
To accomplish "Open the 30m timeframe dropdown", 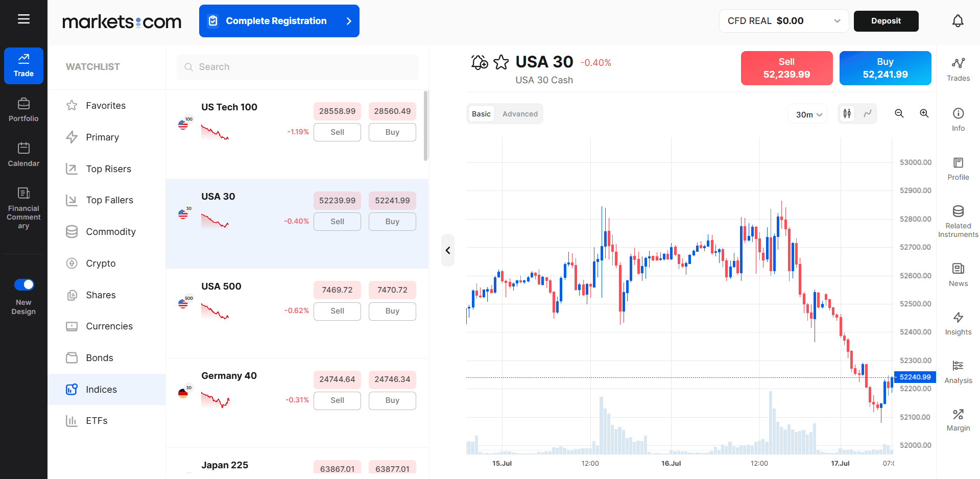I will tap(808, 114).
